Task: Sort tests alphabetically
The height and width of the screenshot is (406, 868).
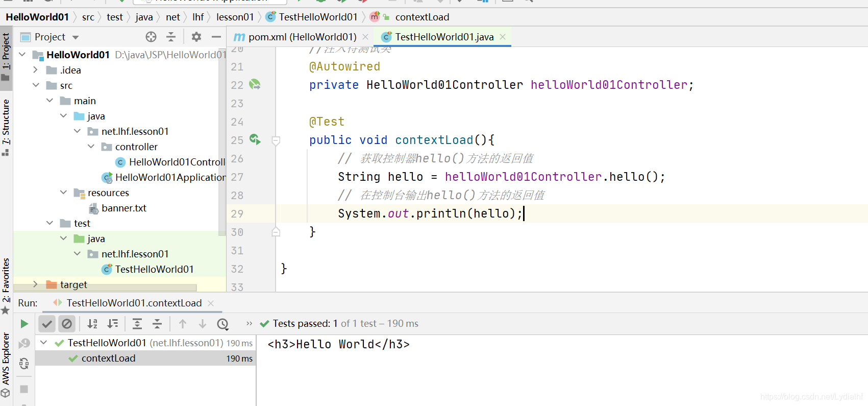Action: pyautogui.click(x=92, y=324)
